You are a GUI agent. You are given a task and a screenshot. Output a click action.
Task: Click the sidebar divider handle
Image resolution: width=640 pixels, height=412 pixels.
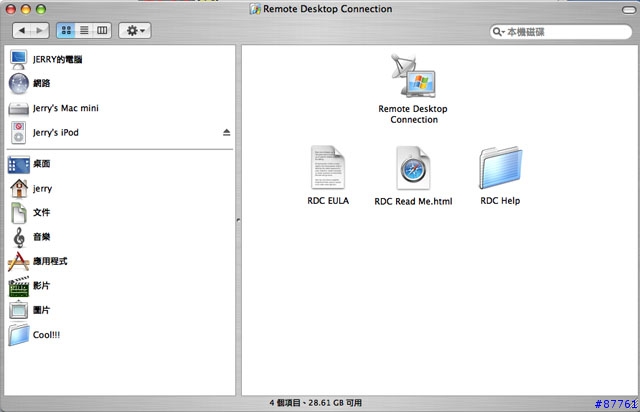pyautogui.click(x=238, y=220)
